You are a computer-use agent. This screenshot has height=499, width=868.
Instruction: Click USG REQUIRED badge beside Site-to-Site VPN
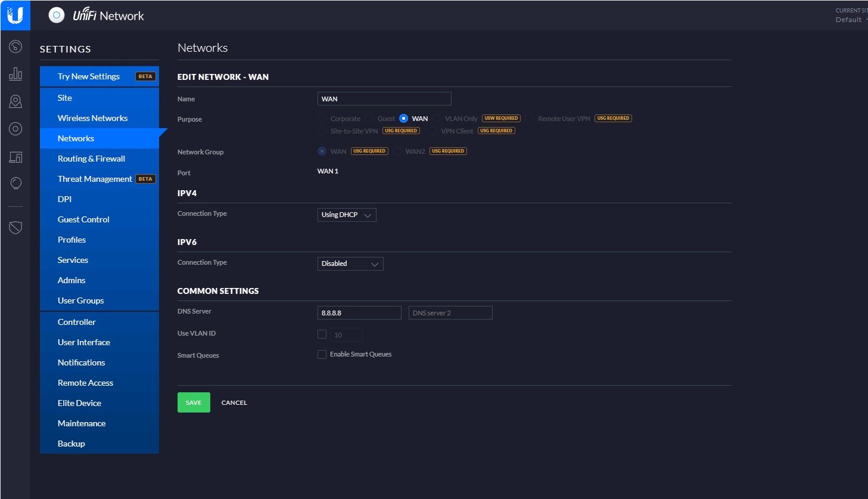click(x=401, y=131)
